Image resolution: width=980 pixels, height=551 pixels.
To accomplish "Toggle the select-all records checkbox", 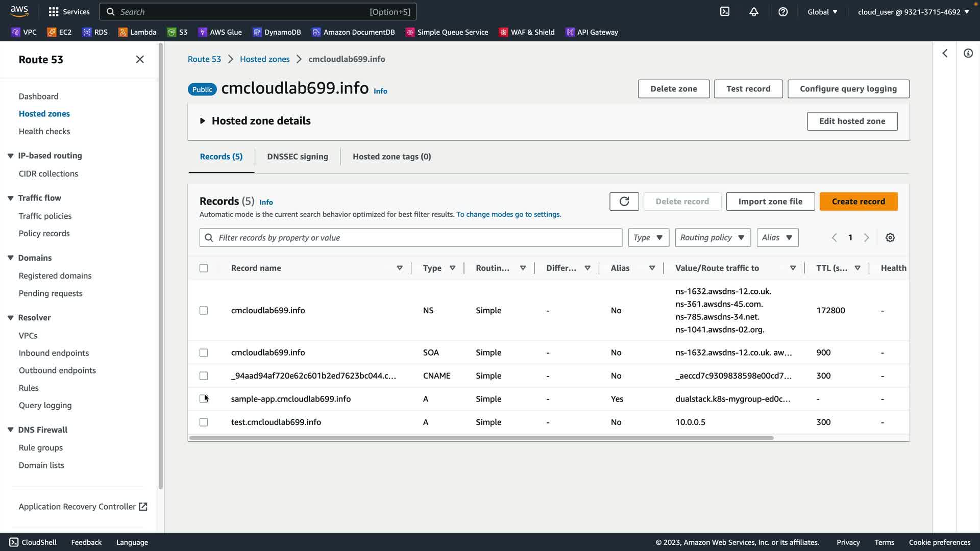I will click(204, 268).
